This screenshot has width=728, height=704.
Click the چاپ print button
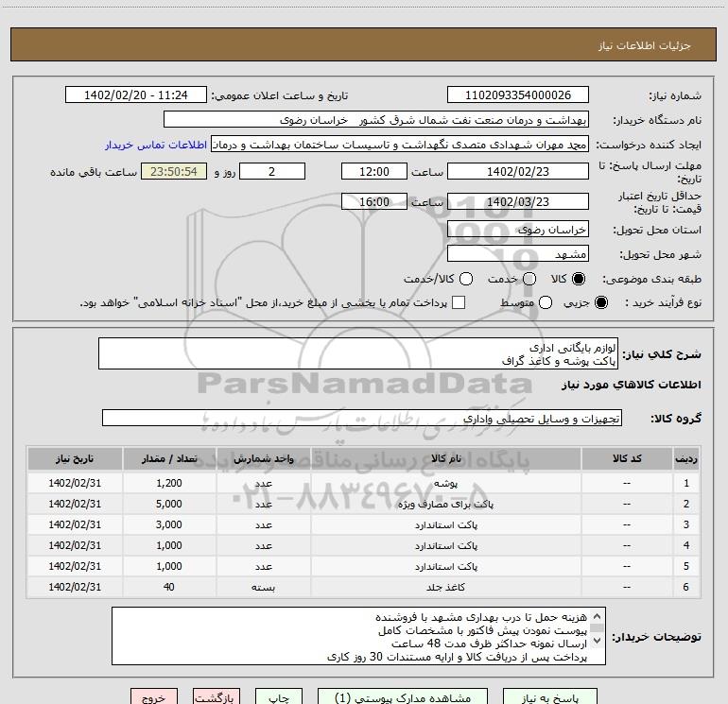click(x=279, y=696)
